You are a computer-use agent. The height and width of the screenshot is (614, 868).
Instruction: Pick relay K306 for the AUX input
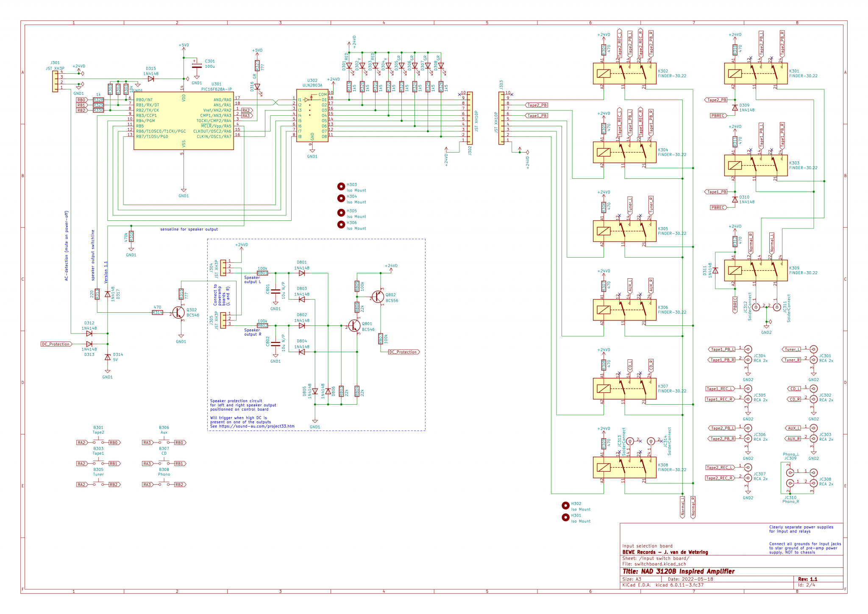[x=624, y=310]
